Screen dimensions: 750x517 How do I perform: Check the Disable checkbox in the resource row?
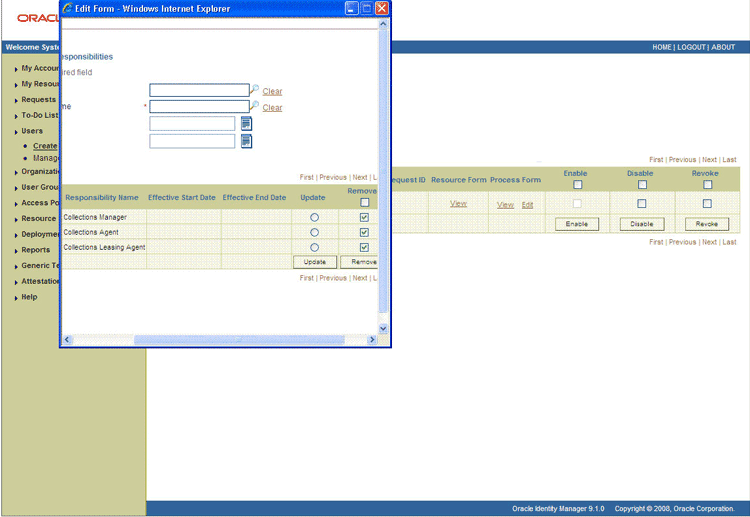click(642, 204)
